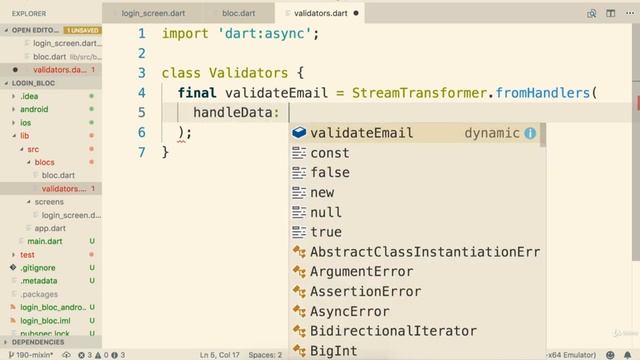Screen dimensions: 640x360
Task: Click line number 4 in the gutter
Action: point(142,93)
